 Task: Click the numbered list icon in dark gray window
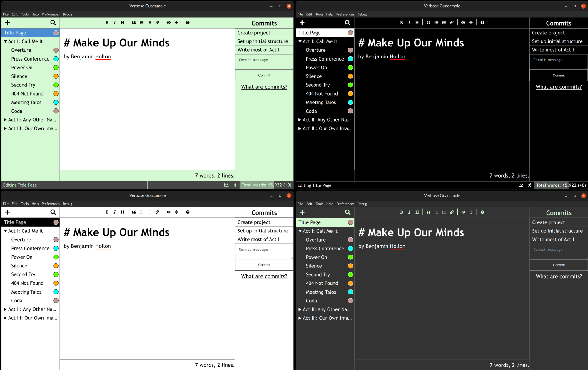pos(444,212)
